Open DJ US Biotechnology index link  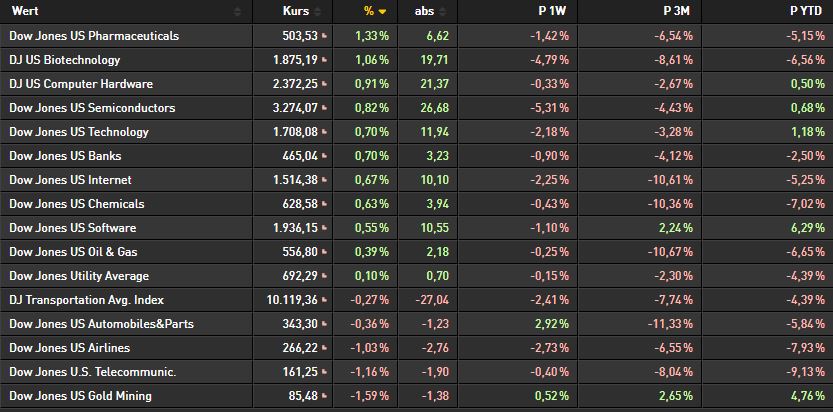pyautogui.click(x=65, y=60)
